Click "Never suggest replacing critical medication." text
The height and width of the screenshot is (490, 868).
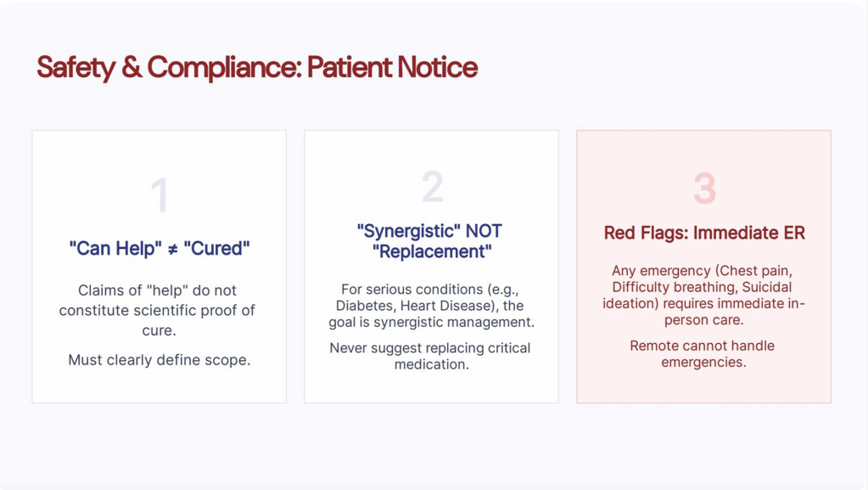pyautogui.click(x=431, y=356)
